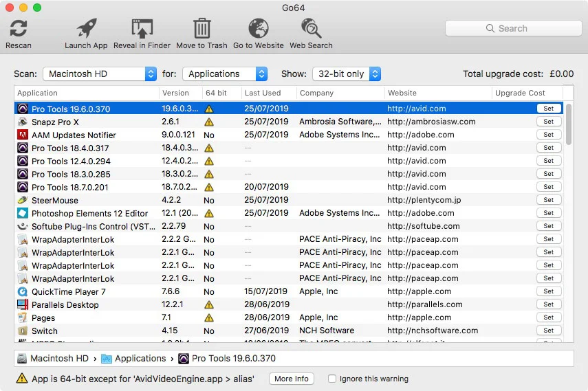The height and width of the screenshot is (391, 588).
Task: Click Set button for Snapz Pro X
Action: pyautogui.click(x=549, y=122)
